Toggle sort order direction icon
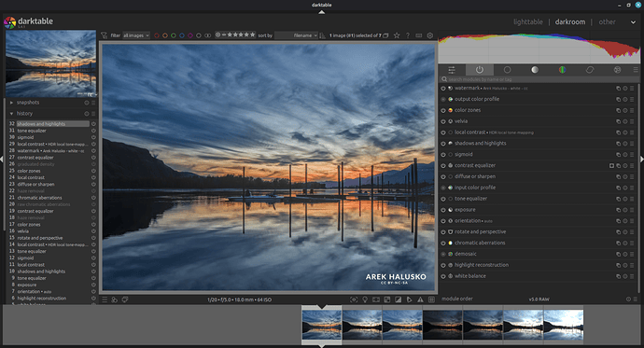Viewport: 644px width, 348px height. (322, 35)
